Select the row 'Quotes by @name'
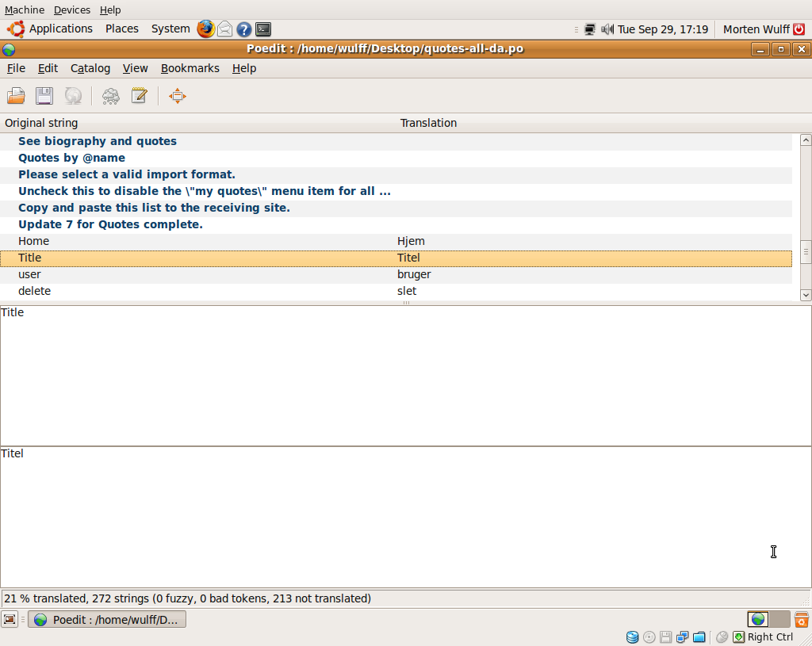Viewport: 812px width, 646px height. pyautogui.click(x=396, y=158)
